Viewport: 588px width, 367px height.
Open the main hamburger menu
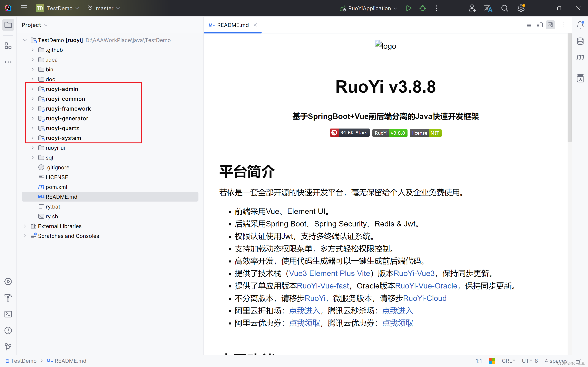coord(24,8)
